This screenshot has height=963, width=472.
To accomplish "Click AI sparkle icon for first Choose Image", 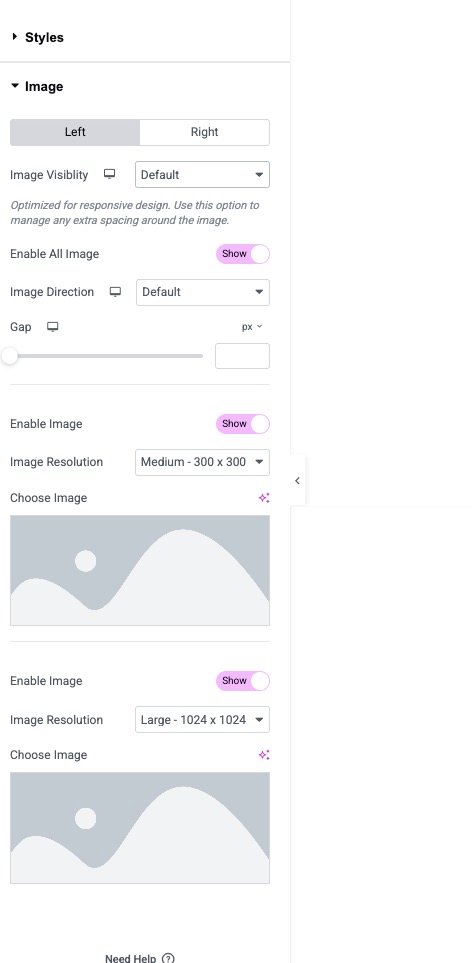I will 264,498.
